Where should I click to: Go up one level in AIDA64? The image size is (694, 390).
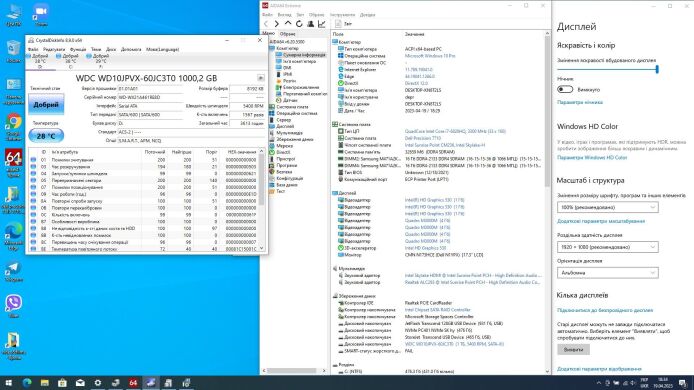288,23
